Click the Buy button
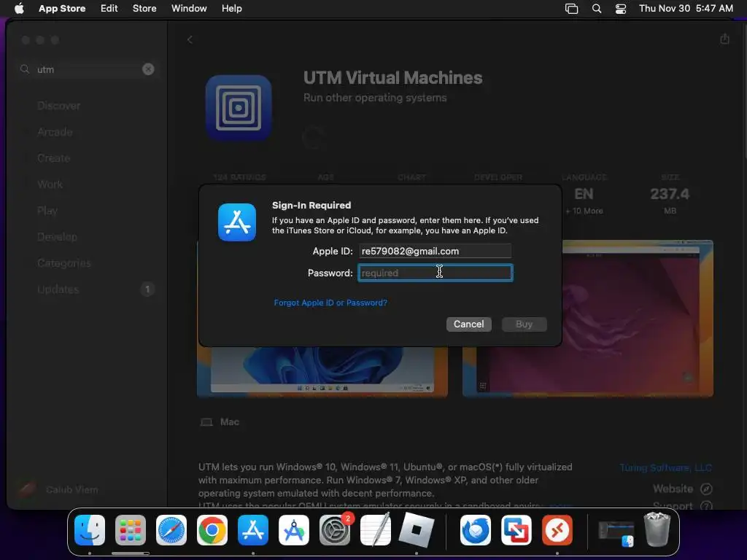 524,324
